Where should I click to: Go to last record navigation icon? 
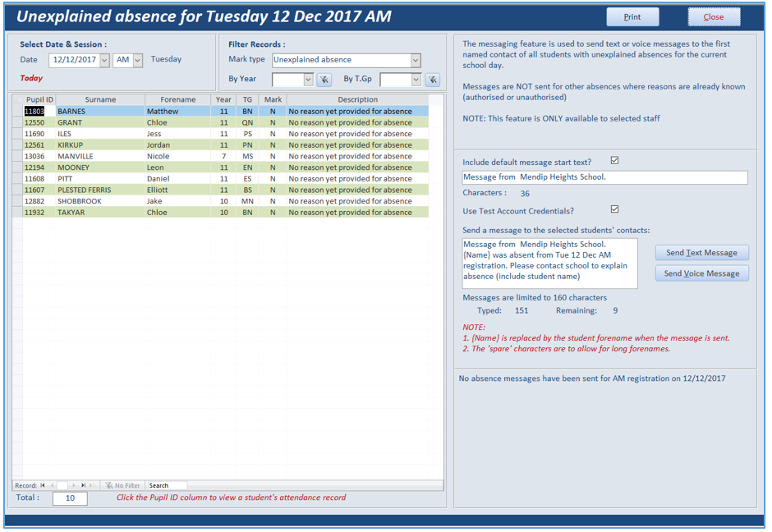click(x=83, y=485)
